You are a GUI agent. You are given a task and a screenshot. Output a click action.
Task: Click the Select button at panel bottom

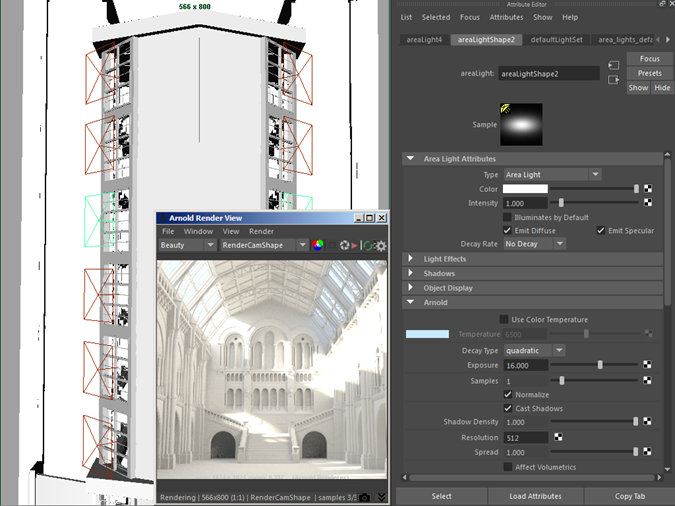(441, 496)
